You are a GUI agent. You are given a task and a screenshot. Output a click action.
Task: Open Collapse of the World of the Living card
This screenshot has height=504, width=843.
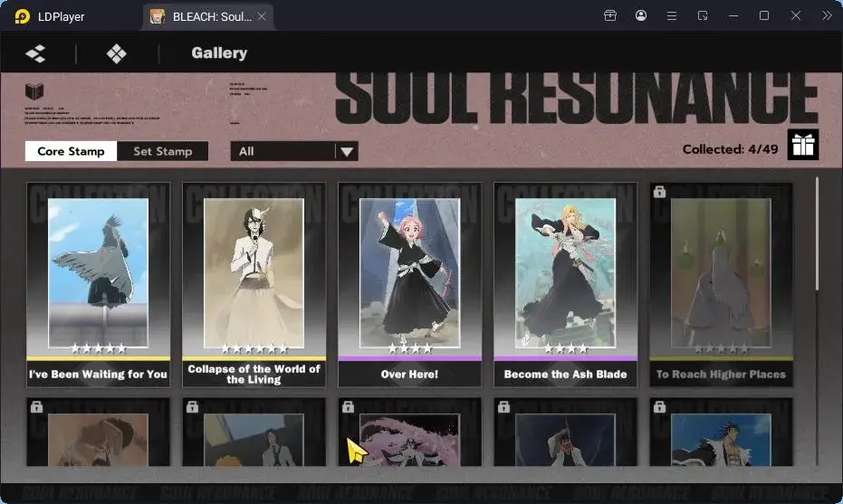254,285
